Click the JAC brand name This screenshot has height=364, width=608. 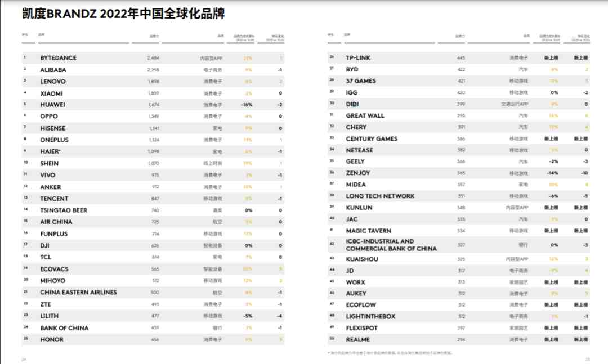[x=352, y=219]
